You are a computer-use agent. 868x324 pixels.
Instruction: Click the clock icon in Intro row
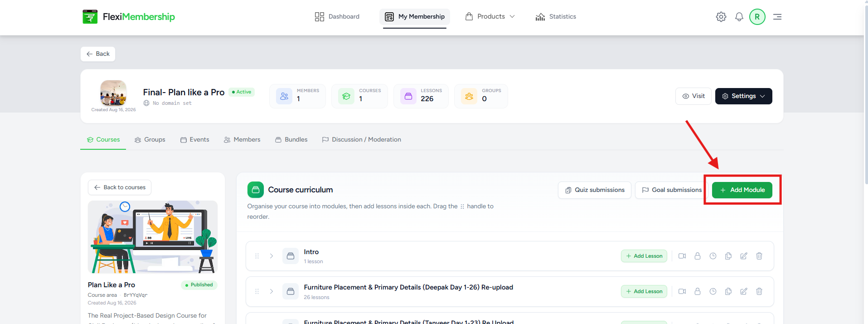(x=713, y=256)
